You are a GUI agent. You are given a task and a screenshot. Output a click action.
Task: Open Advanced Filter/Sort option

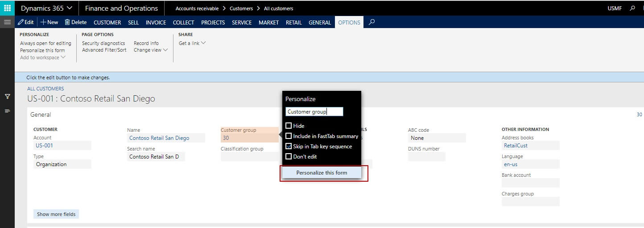[x=104, y=50]
